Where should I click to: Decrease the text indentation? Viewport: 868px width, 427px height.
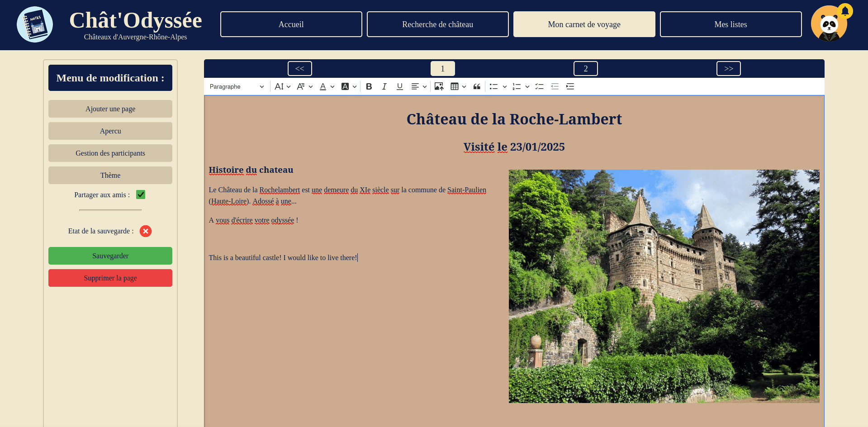coord(555,86)
